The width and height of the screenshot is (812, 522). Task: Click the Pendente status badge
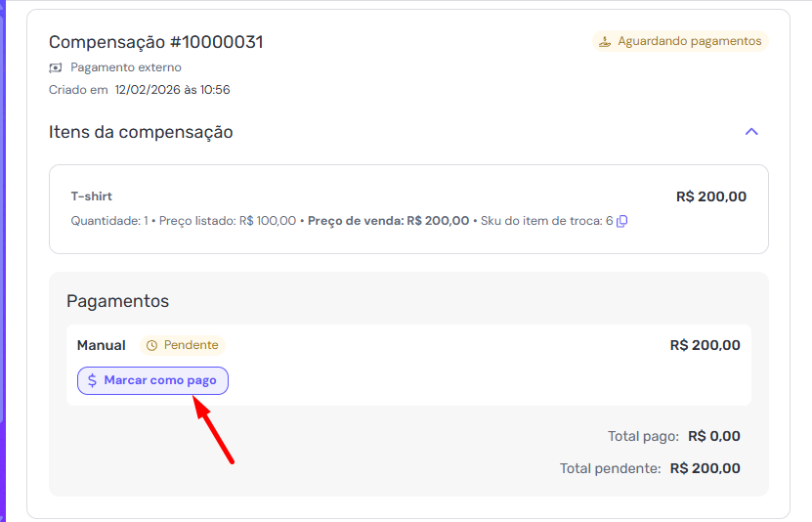pos(183,345)
